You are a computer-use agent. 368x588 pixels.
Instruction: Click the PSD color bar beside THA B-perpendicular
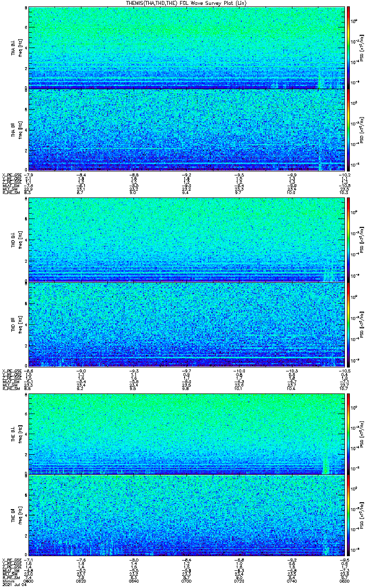pos(348,48)
